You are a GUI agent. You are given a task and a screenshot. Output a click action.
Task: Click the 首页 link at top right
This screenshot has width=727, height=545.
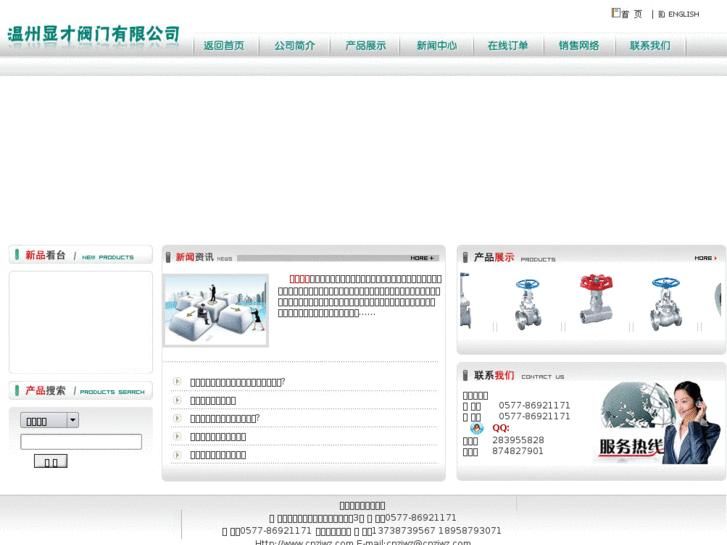632,14
